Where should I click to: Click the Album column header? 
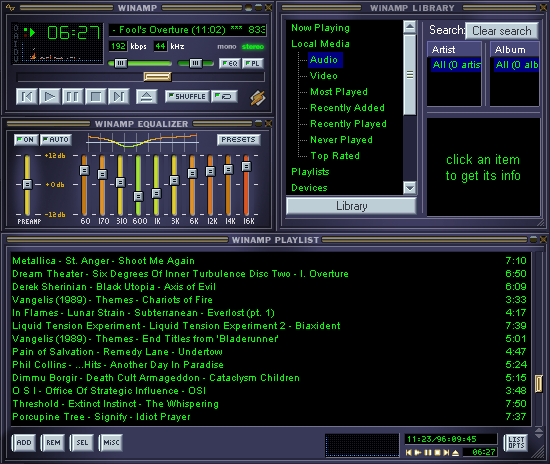[514, 49]
